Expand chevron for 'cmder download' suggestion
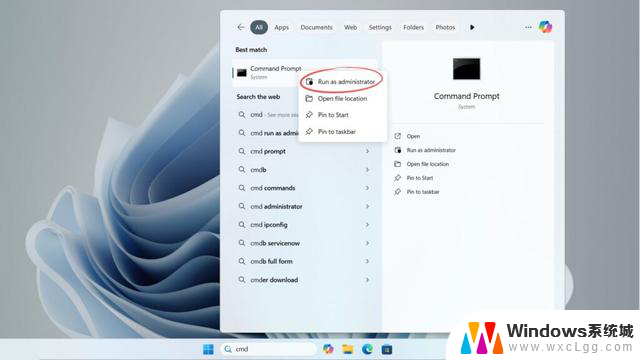Screen dimensions: 640x360 (x=367, y=280)
